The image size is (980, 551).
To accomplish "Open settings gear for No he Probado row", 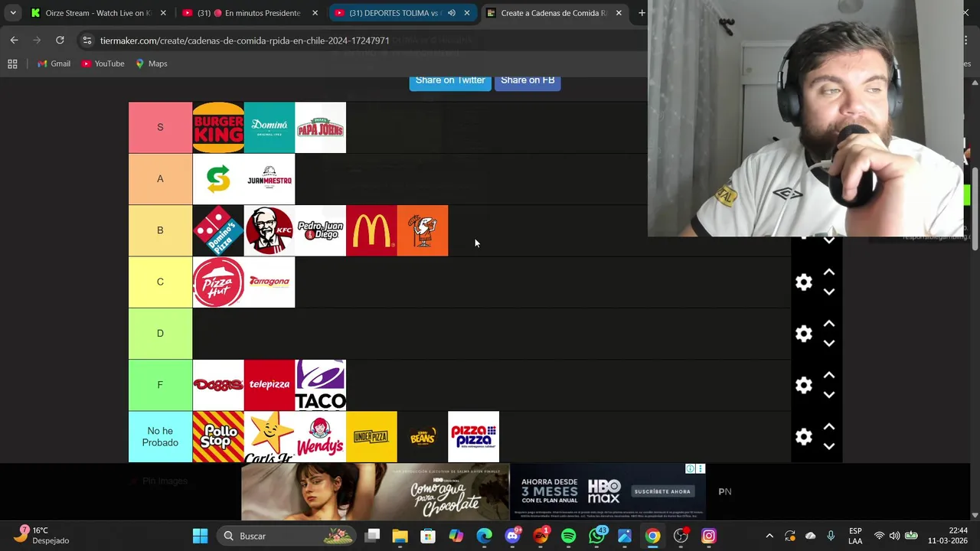I will (803, 436).
